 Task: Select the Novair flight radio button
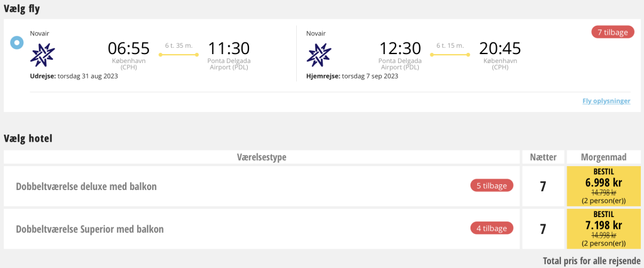tap(17, 43)
